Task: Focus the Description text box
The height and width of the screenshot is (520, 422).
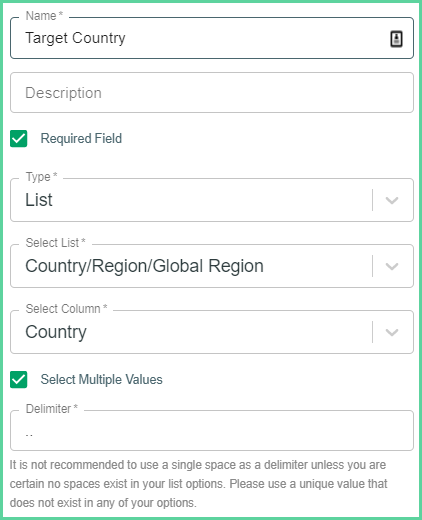Action: [212, 93]
